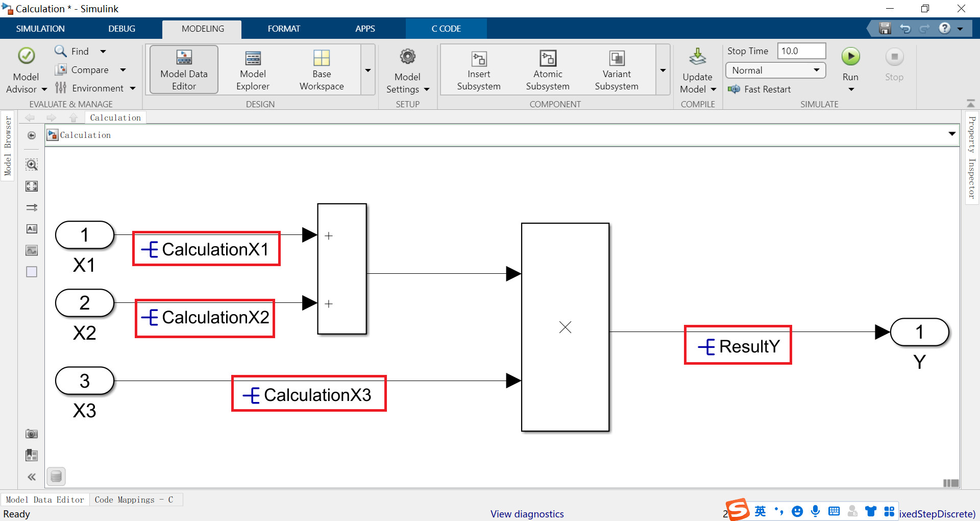Click Atomic Subsystem
The image size is (980, 521).
pyautogui.click(x=548, y=70)
